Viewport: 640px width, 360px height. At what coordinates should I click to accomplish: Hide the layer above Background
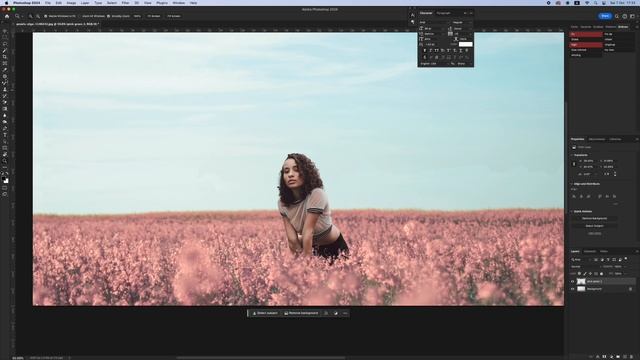click(x=572, y=282)
